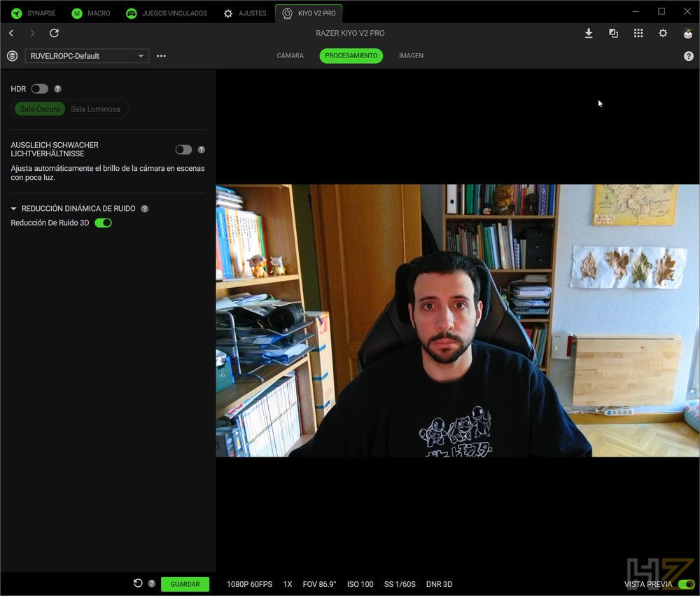Open the HDR help tooltip icon
The height and width of the screenshot is (596, 700).
pos(57,89)
